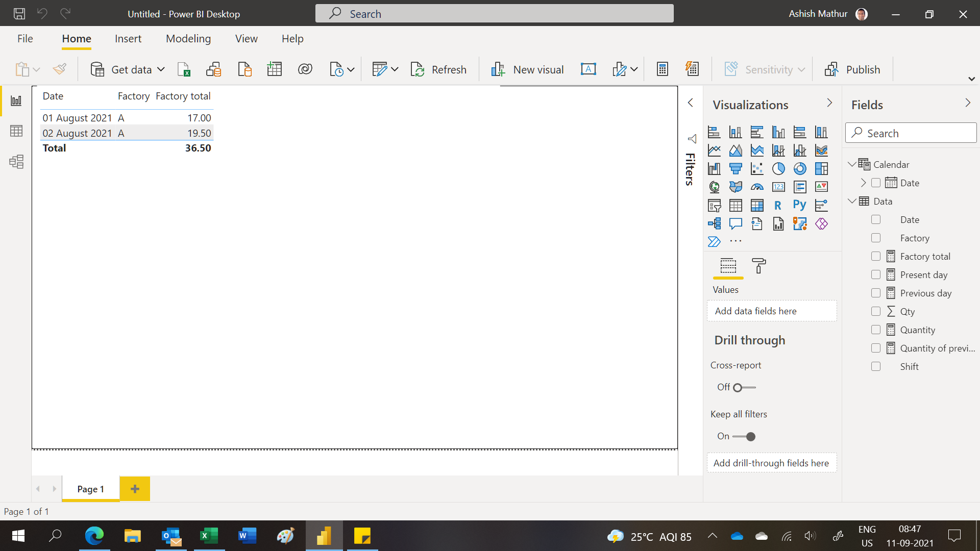The width and height of the screenshot is (980, 551).
Task: Click the Save icon in title bar
Action: click(19, 14)
